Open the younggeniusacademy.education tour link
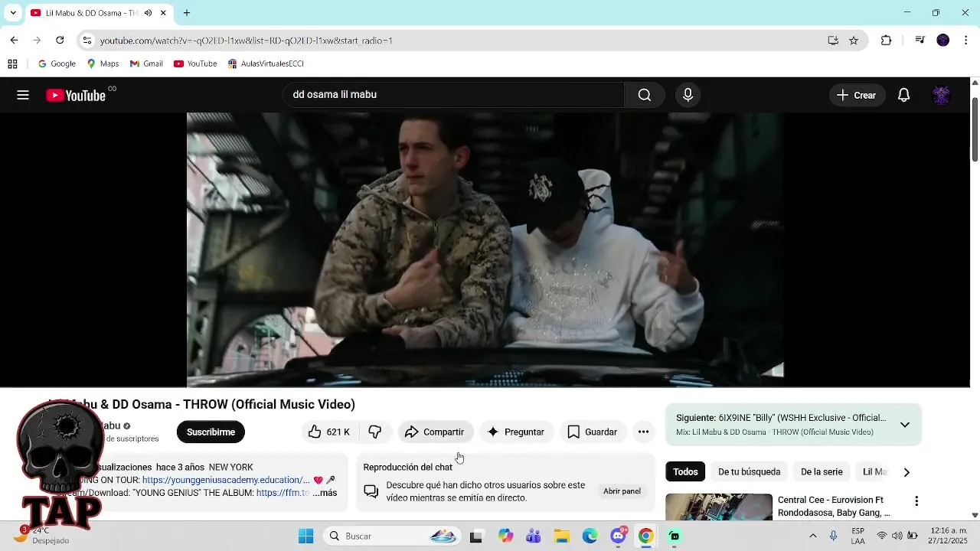Image resolution: width=980 pixels, height=551 pixels. 226,480
